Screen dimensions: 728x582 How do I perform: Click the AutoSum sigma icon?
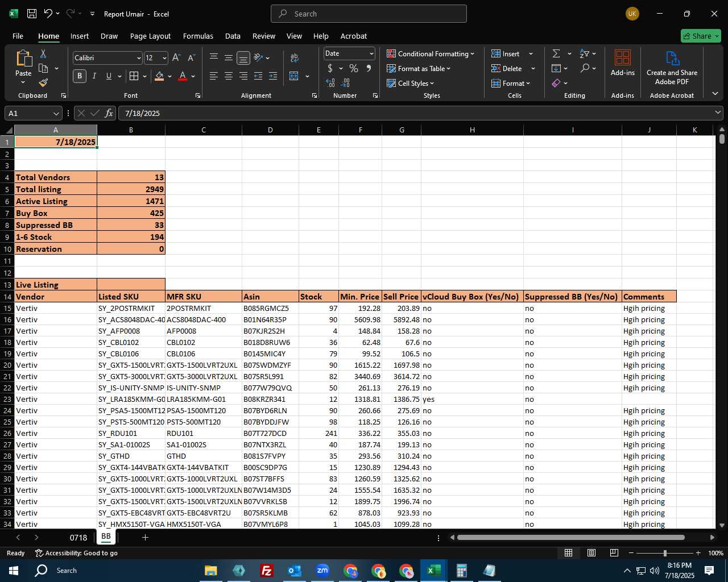556,53
